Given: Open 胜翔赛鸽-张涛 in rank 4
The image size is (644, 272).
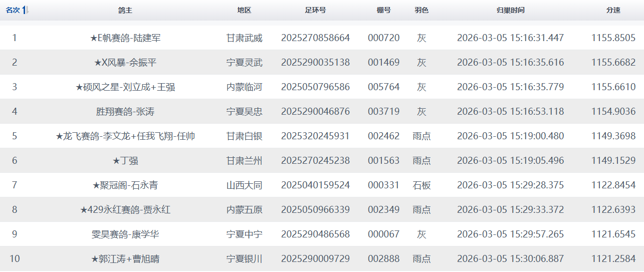Looking at the screenshot, I should 125,112.
